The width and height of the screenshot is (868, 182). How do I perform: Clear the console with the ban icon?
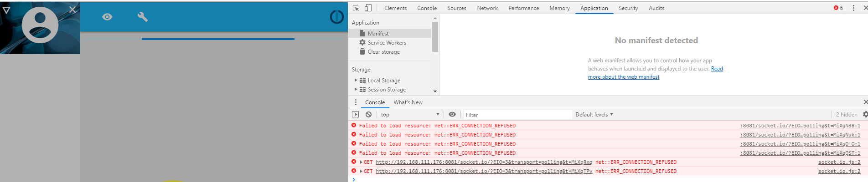(x=368, y=115)
